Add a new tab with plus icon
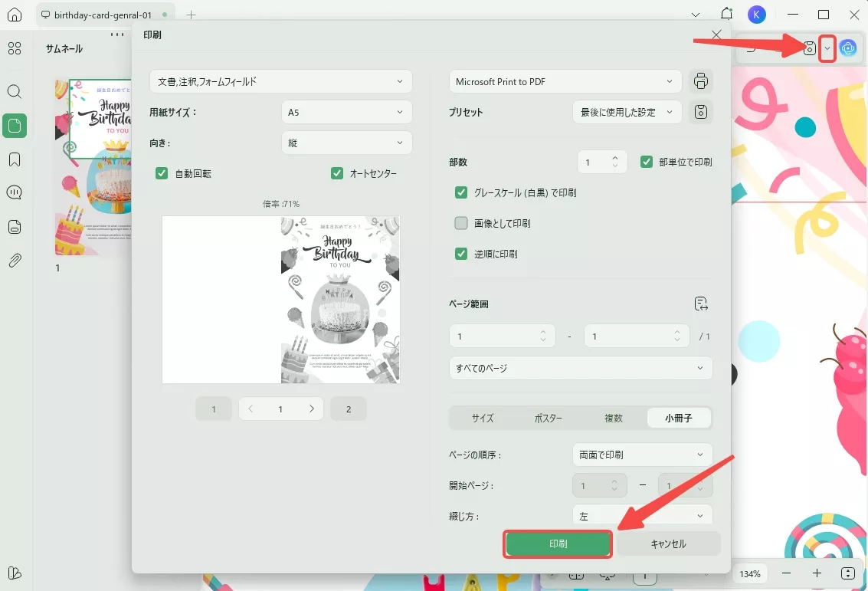The height and width of the screenshot is (591, 868). (192, 15)
